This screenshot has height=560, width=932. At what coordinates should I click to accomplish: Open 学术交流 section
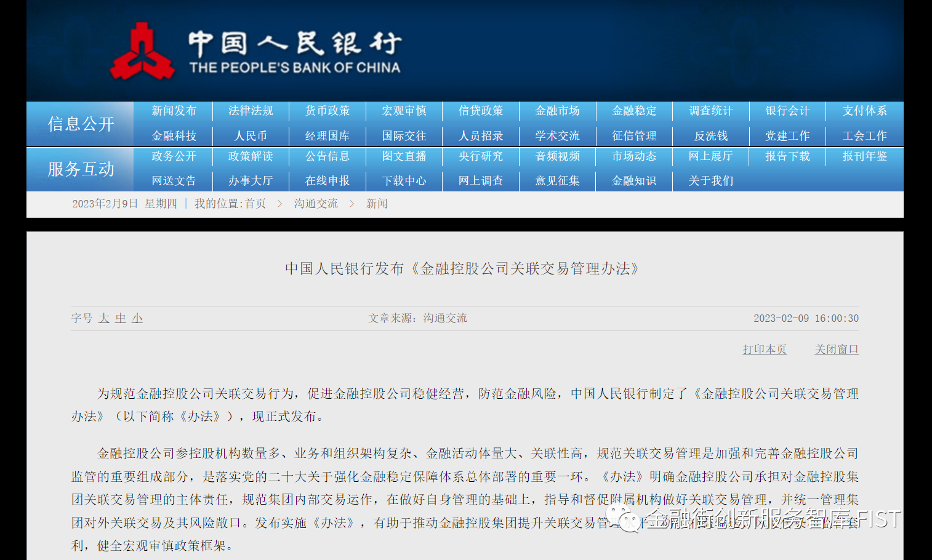pyautogui.click(x=558, y=136)
